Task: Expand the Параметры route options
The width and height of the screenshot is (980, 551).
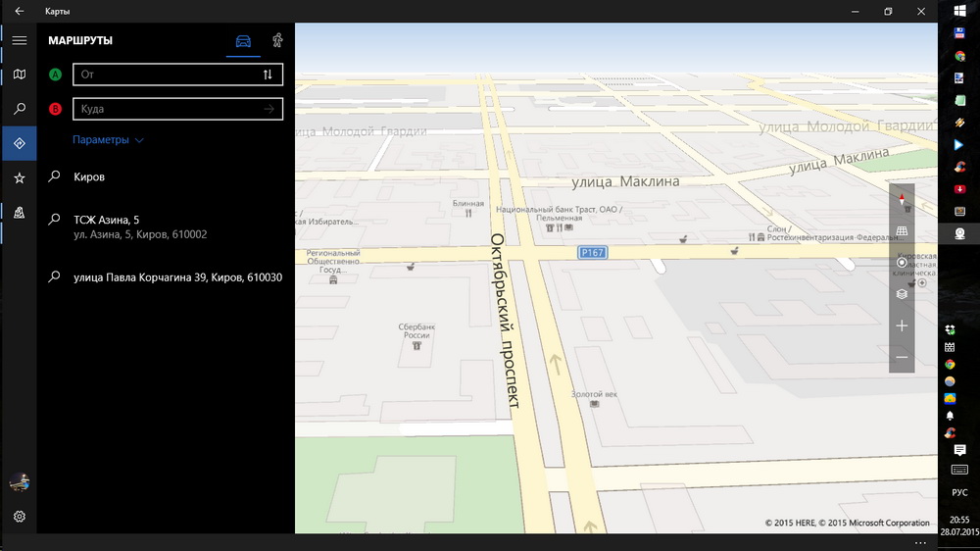Action: click(x=108, y=139)
